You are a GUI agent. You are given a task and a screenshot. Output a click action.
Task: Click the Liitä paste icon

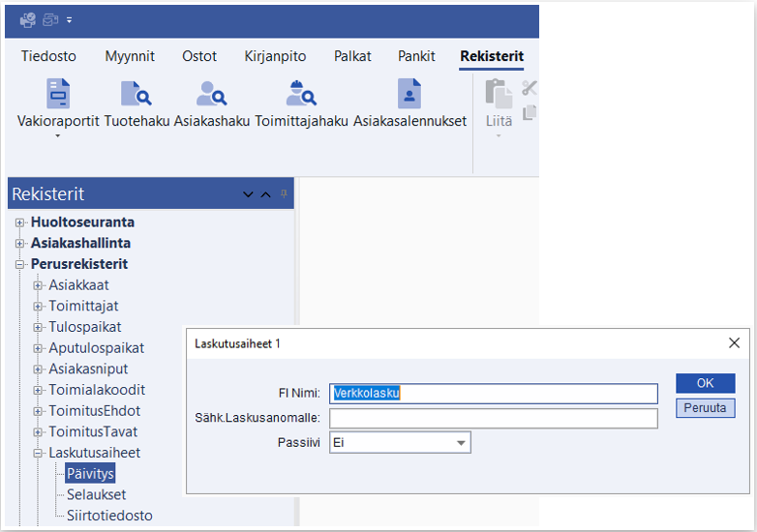point(499,95)
